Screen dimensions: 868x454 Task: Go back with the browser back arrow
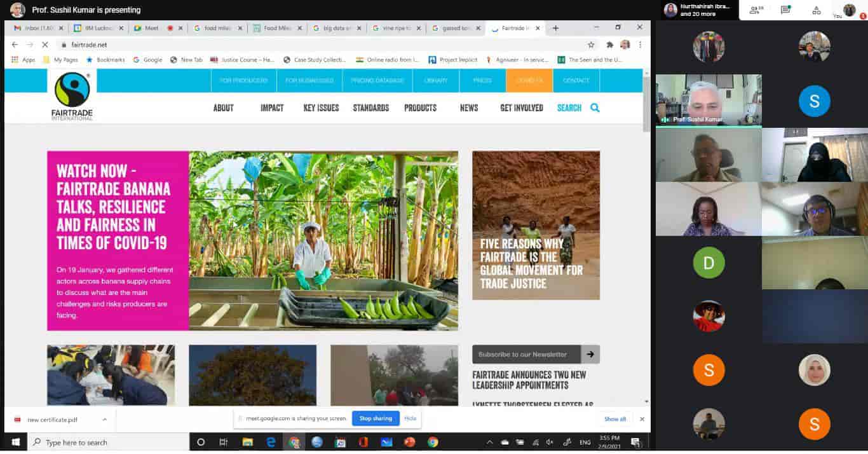(15, 45)
